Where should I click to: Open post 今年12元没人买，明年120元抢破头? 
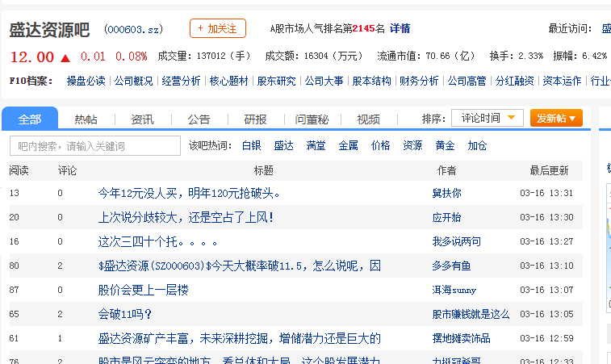click(x=189, y=193)
